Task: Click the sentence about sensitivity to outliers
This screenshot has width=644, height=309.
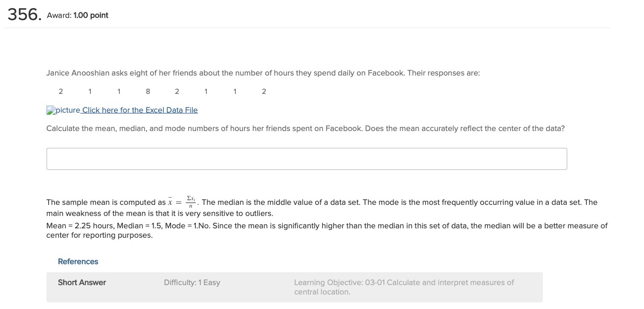Action: coord(160,213)
